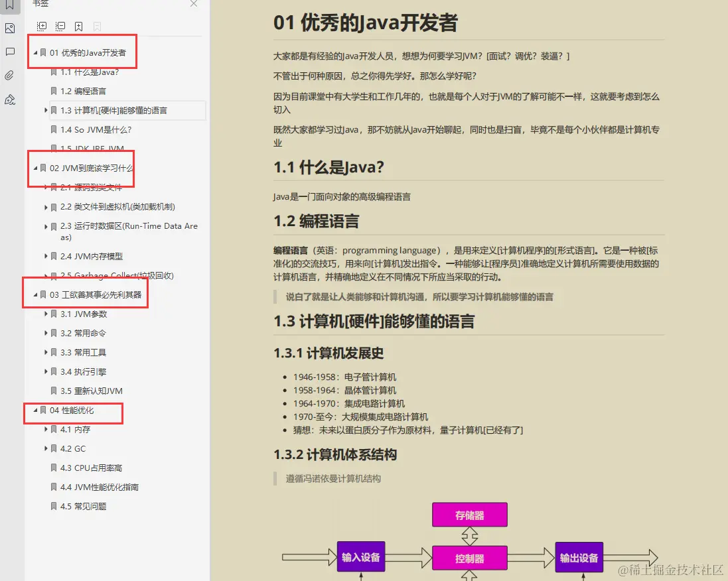Close the 书签 bookmarks panel
This screenshot has width=728, height=581.
click(x=193, y=4)
